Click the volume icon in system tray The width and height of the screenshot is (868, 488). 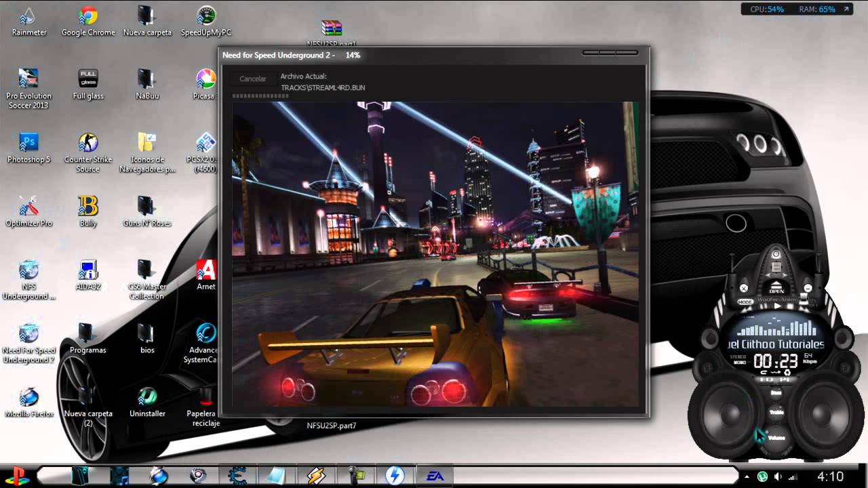click(778, 477)
